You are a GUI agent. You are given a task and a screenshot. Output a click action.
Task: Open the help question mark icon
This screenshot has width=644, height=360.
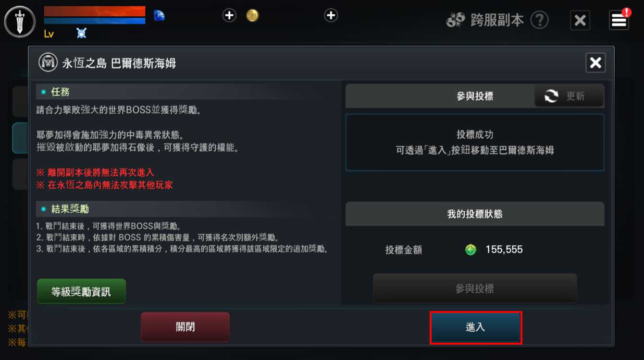(x=540, y=20)
